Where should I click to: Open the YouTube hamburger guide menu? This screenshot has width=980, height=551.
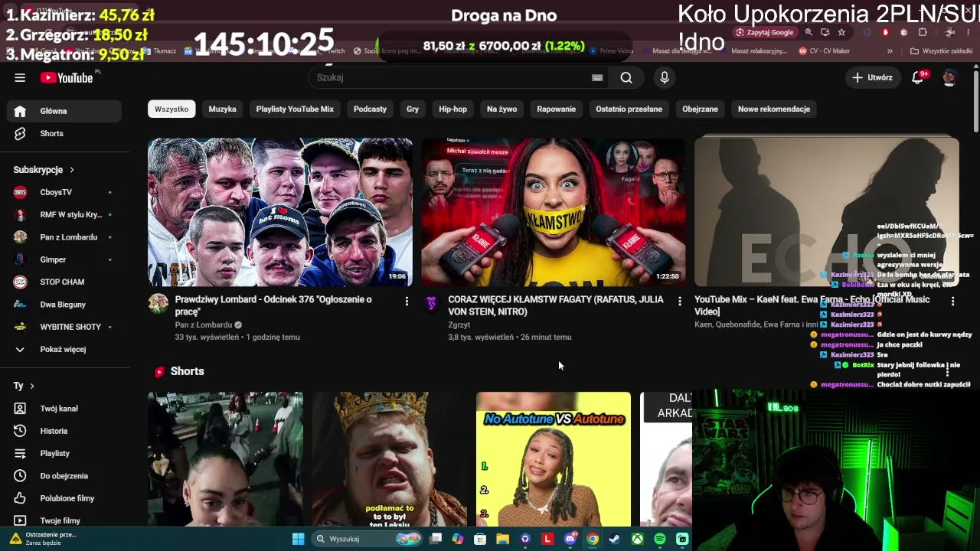pos(20,77)
